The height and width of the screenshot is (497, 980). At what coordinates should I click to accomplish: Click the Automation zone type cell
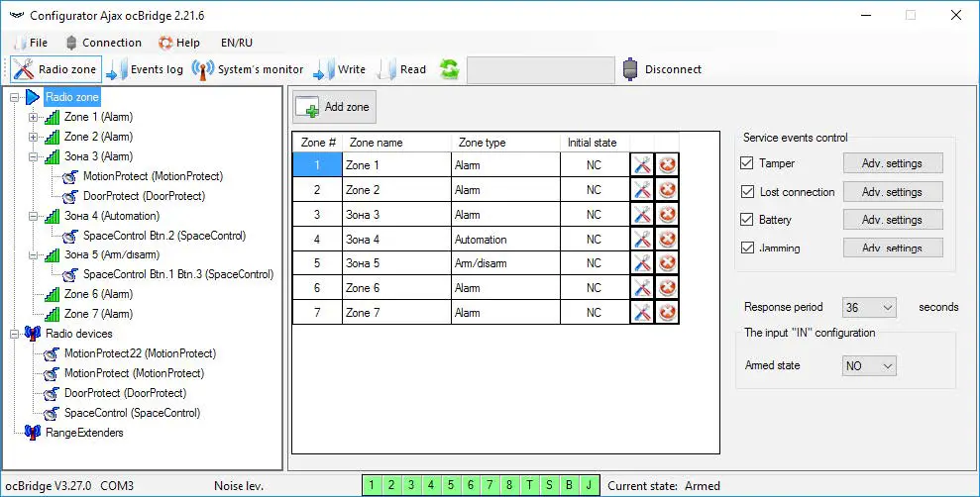(505, 240)
